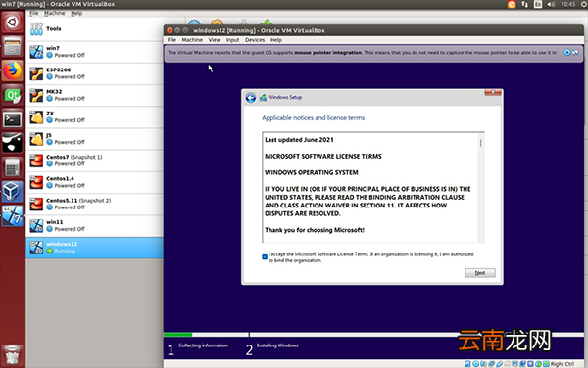Go back using Windows Setup arrow
The width and height of the screenshot is (588, 368).
pyautogui.click(x=251, y=98)
